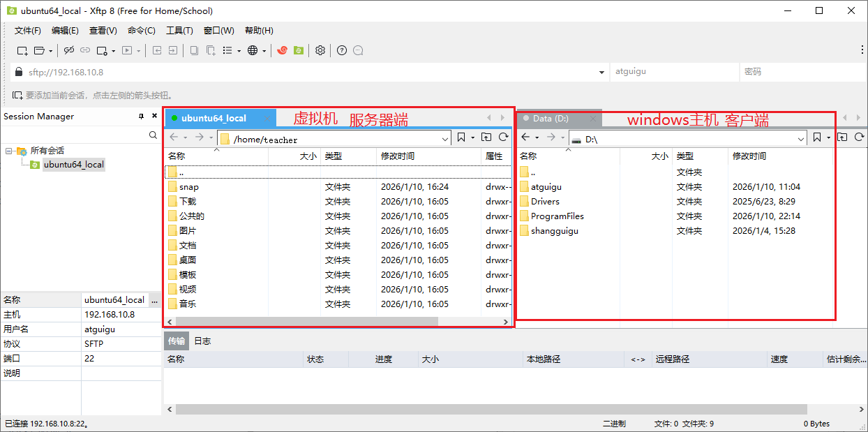Expand the /home/teacher path dropdown
This screenshot has height=432, width=868.
(x=446, y=139)
